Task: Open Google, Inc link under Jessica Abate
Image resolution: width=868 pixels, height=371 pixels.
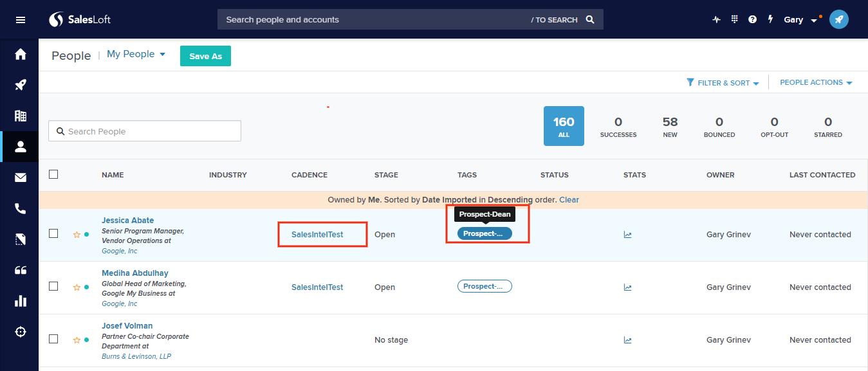Action: pos(120,251)
